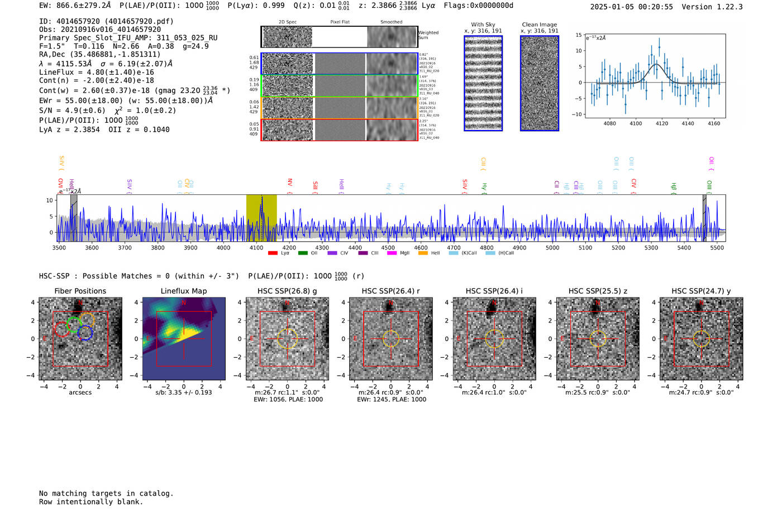782x532 pixels.
Task: Select the yellow highlighted emission line region
Action: click(261, 218)
